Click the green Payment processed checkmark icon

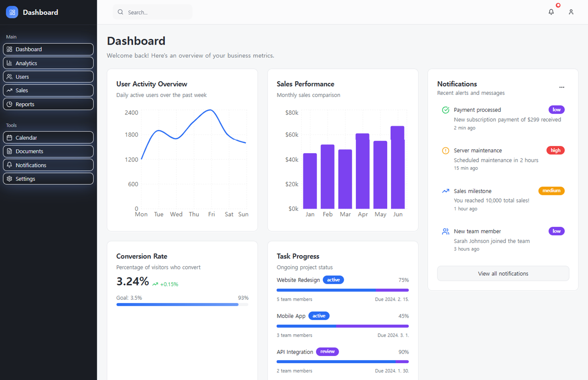coord(446,110)
